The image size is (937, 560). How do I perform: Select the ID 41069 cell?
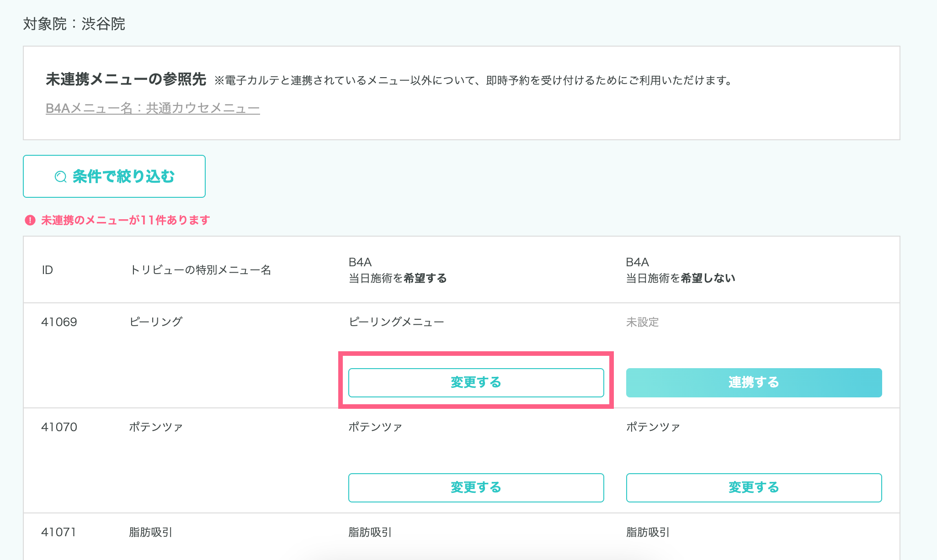[59, 322]
